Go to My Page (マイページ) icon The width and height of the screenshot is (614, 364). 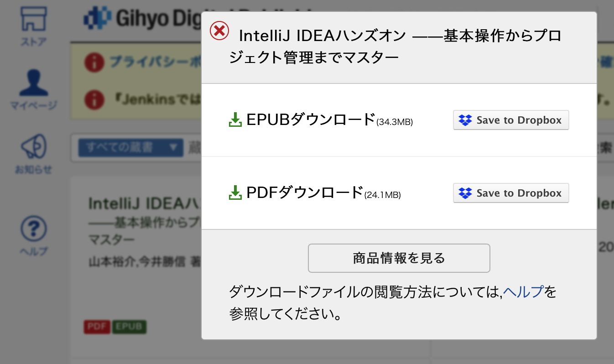34,89
